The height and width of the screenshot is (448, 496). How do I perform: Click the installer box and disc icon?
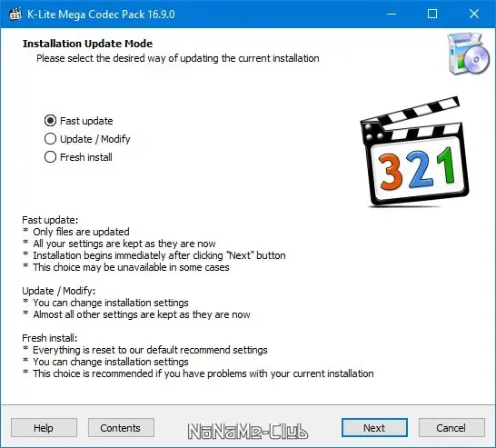468,53
